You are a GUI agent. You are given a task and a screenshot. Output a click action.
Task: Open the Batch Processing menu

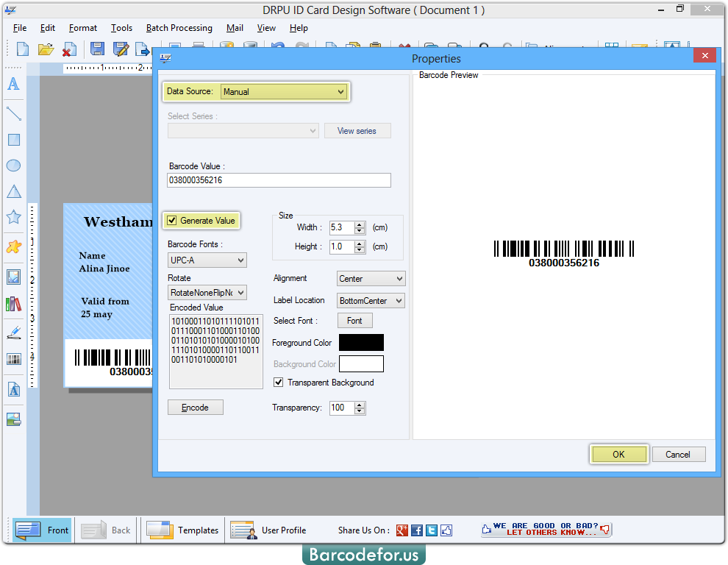[x=179, y=28]
